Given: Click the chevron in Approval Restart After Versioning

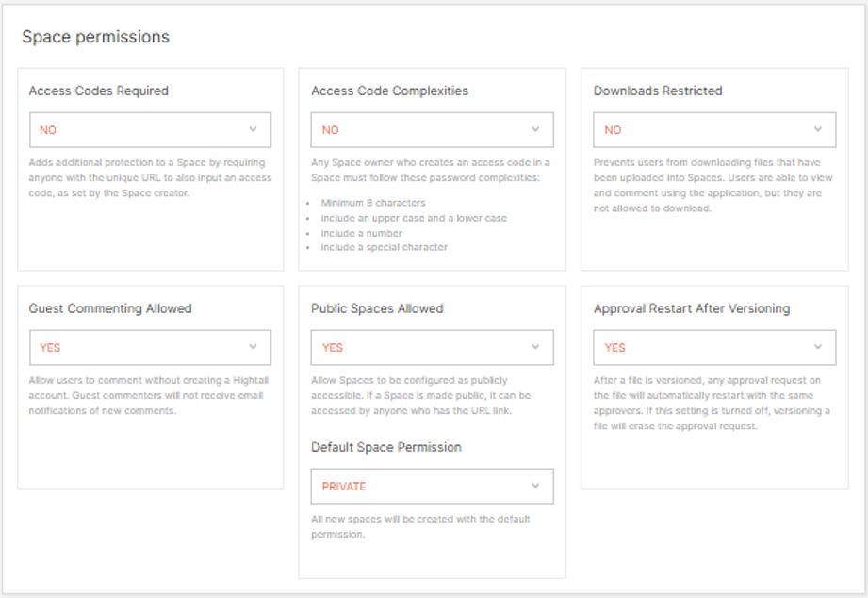Looking at the screenshot, I should click(x=817, y=346).
